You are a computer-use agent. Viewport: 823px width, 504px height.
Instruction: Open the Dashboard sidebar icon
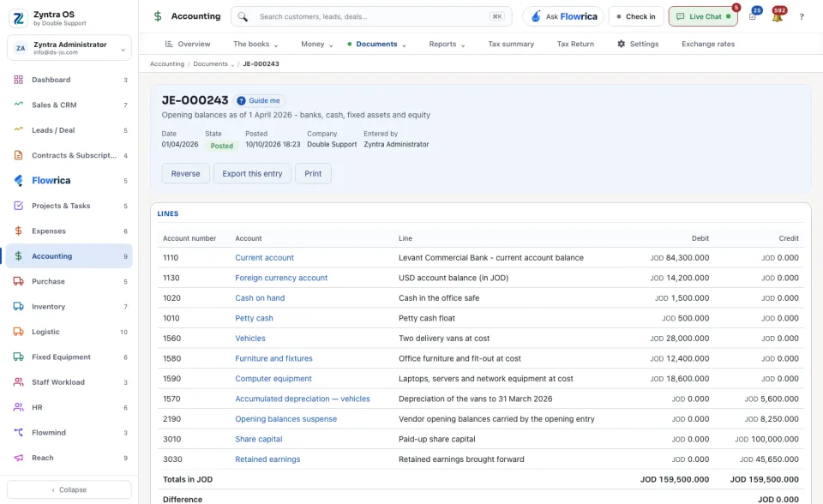(18, 80)
